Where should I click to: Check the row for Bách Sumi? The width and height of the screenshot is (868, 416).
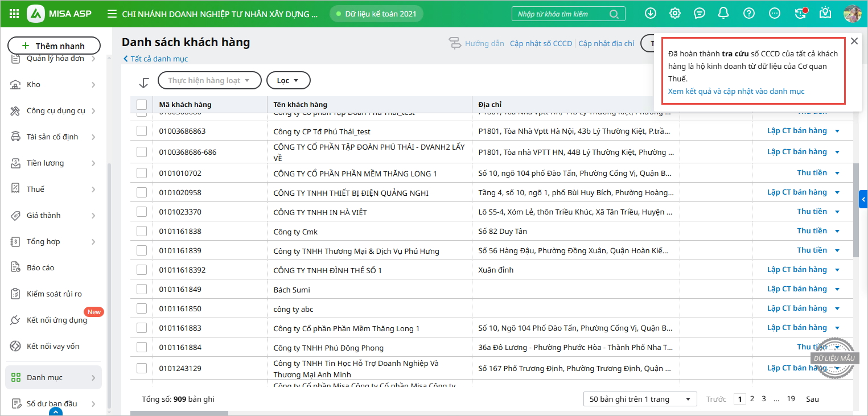[142, 289]
